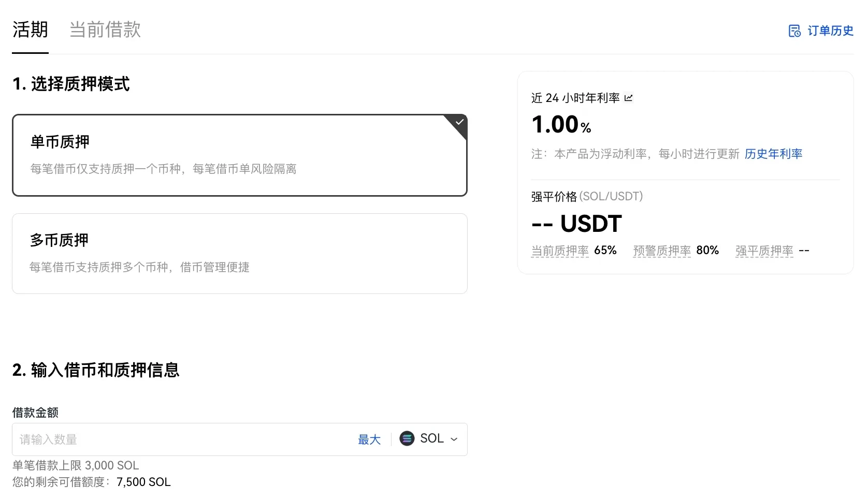Screen dimensions: 868x501
Task: Open the order history document icon
Action: (794, 31)
